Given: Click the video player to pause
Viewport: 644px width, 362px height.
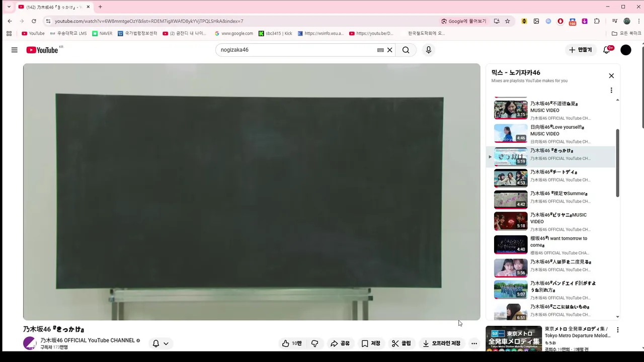Looking at the screenshot, I should [252, 192].
